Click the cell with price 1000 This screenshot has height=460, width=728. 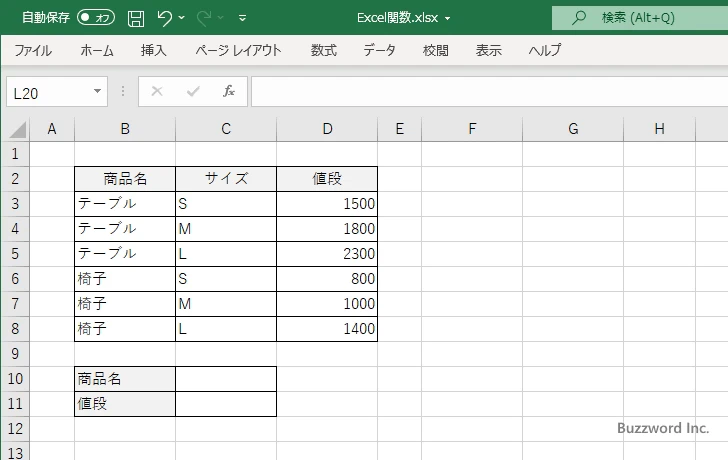point(327,304)
